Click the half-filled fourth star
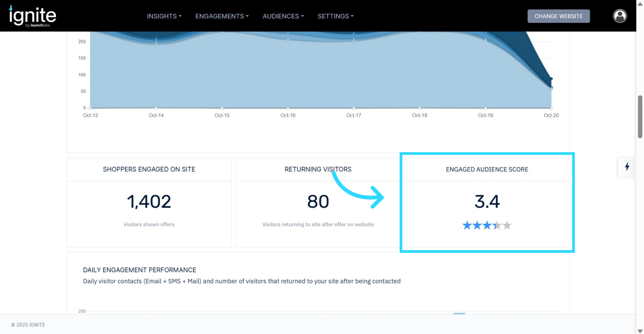Screen dimensions: 644x334 497,225
